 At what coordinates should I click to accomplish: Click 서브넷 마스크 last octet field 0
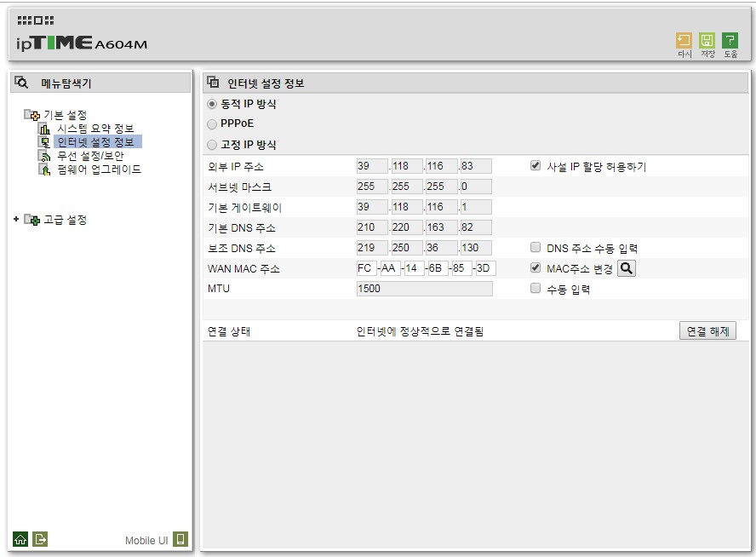point(476,187)
